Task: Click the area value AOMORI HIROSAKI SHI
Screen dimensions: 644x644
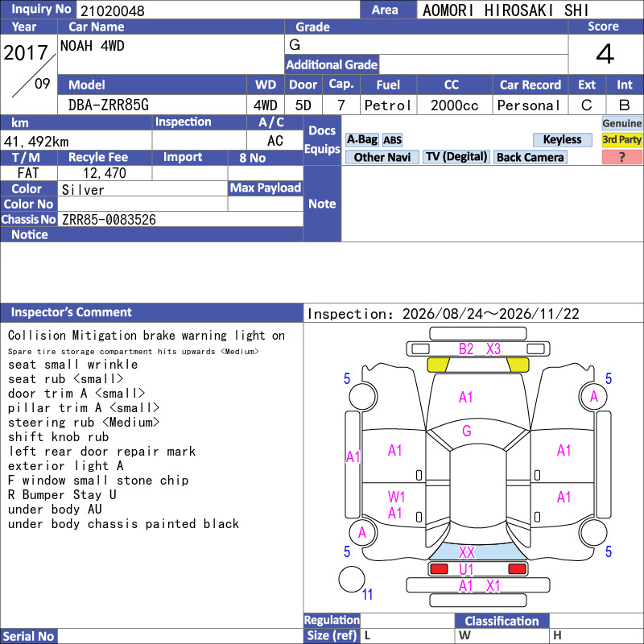Action: pyautogui.click(x=506, y=10)
